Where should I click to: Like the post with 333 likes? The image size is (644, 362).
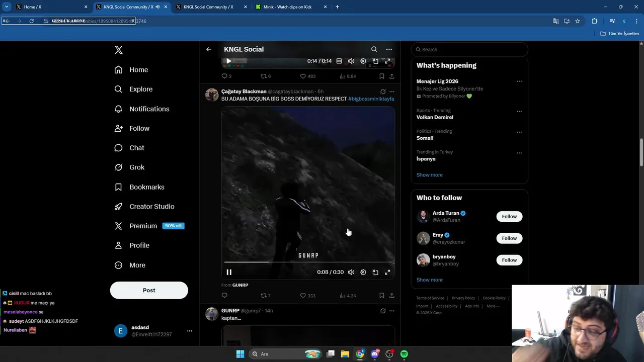(x=307, y=296)
